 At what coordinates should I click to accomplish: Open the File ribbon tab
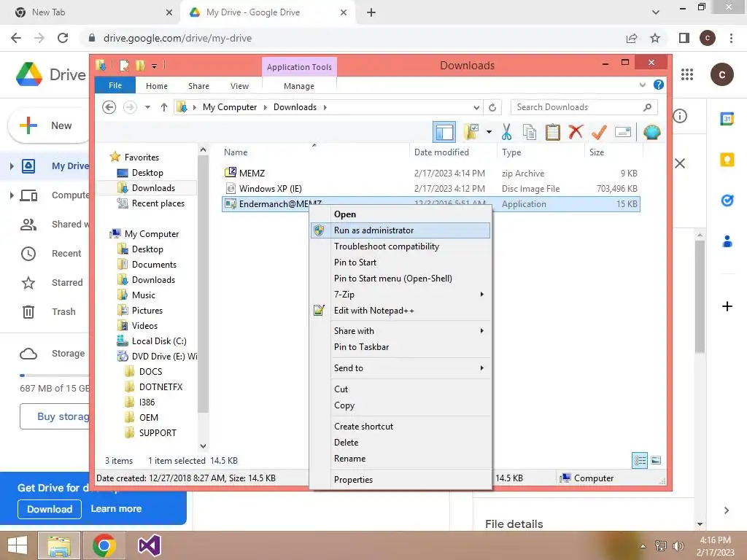point(115,85)
